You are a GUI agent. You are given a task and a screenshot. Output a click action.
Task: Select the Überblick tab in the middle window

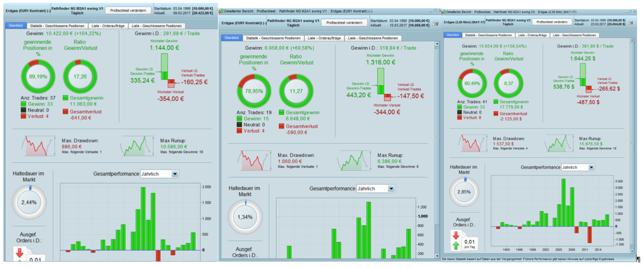(232, 38)
